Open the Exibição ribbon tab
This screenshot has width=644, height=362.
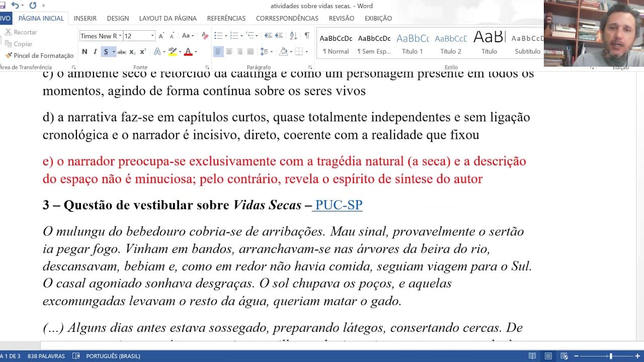tap(378, 18)
